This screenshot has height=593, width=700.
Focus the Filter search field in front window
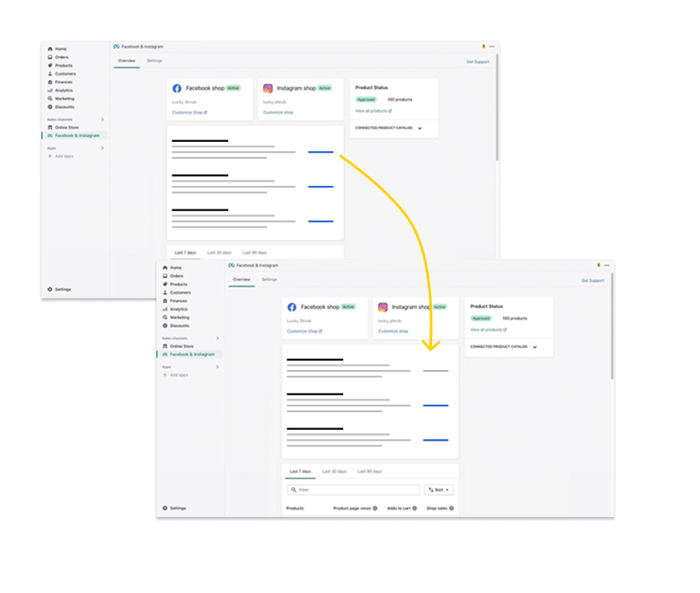pyautogui.click(x=353, y=490)
